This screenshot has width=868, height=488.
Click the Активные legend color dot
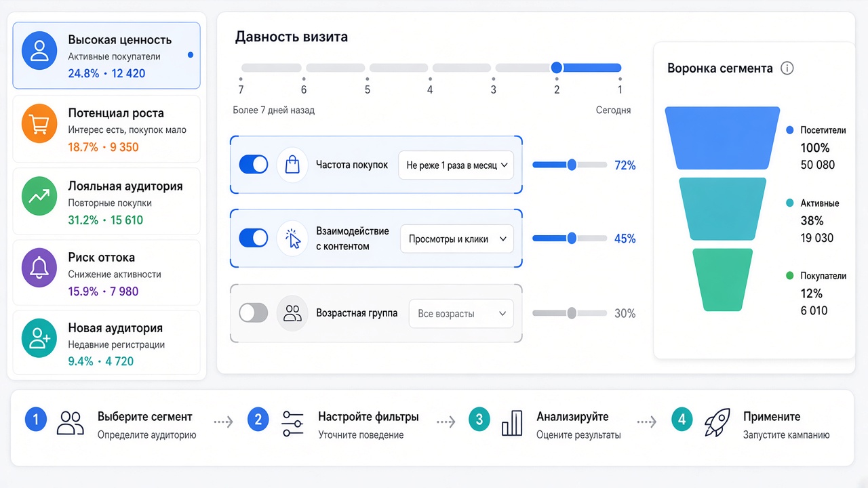(x=789, y=203)
